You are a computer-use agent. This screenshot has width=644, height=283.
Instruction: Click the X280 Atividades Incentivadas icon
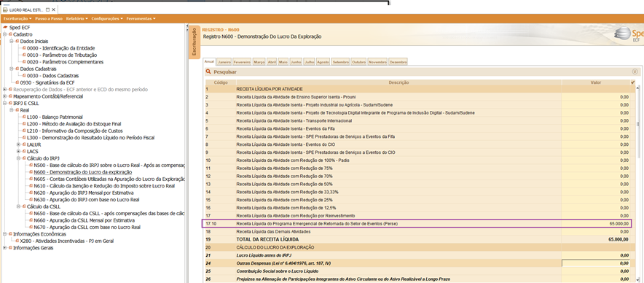click(17, 241)
